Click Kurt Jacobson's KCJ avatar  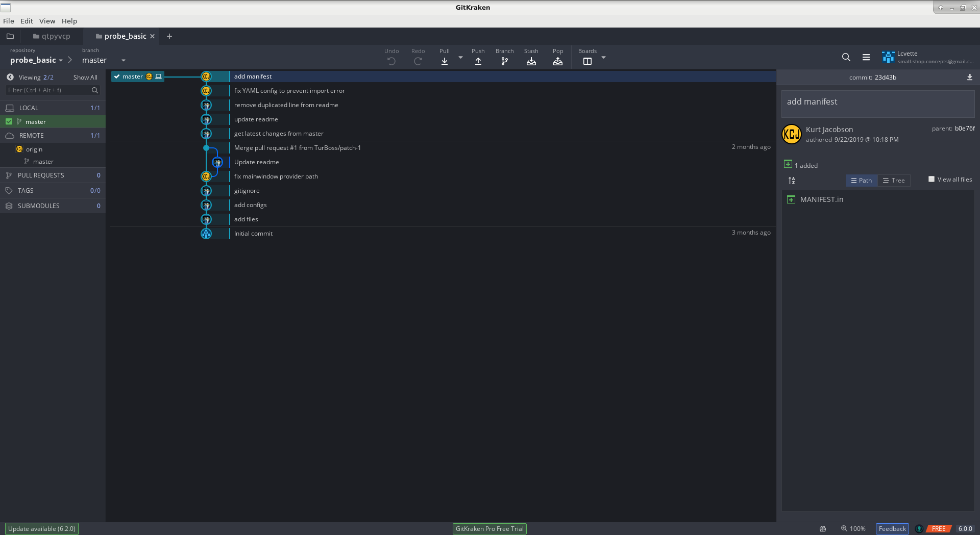(x=792, y=134)
